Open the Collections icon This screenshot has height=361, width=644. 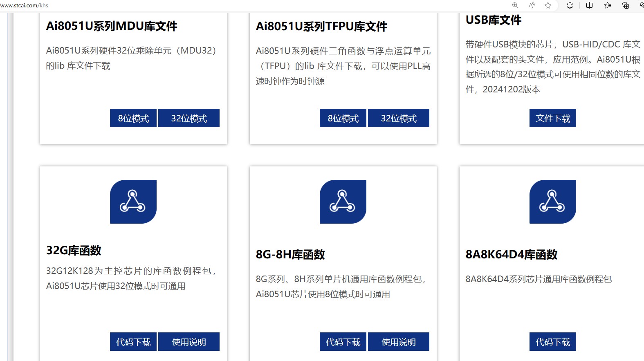(626, 5)
